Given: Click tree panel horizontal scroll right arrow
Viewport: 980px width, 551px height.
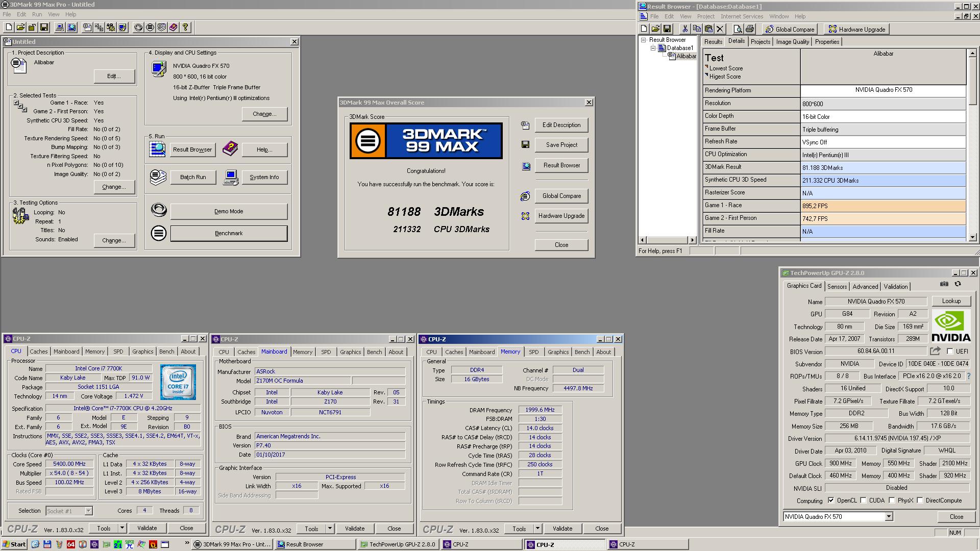Looking at the screenshot, I should tap(693, 240).
